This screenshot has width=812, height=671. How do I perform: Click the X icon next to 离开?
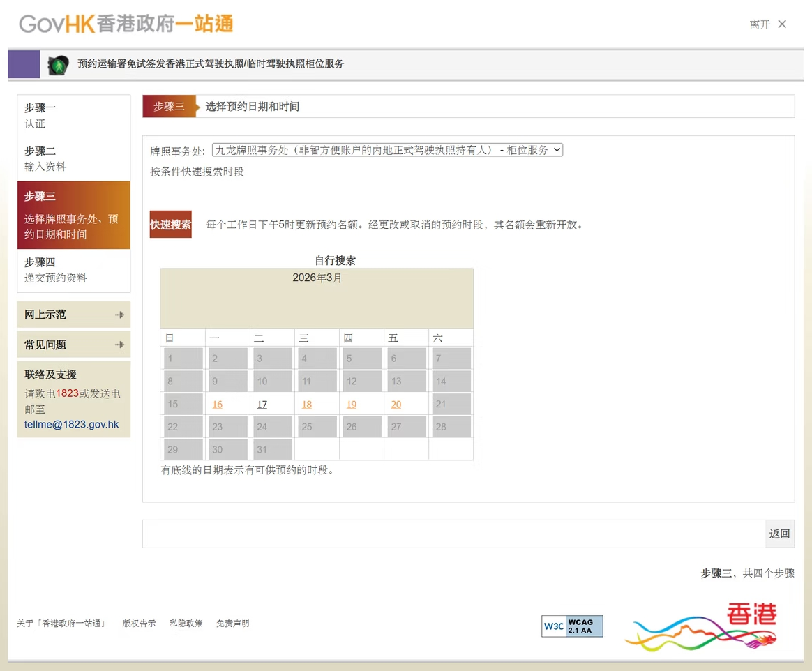tap(781, 23)
